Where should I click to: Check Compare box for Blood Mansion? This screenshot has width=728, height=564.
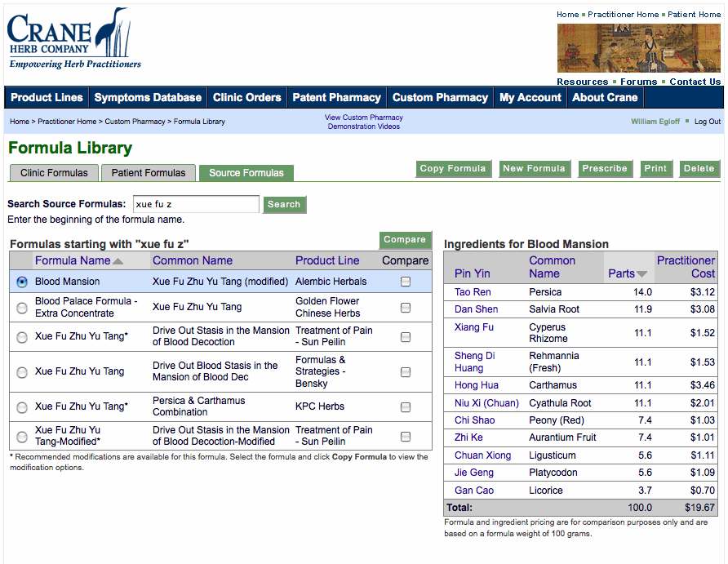(406, 282)
